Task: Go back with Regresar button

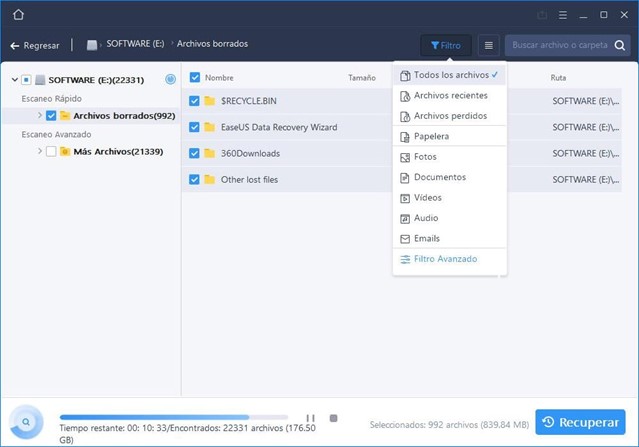Action: 35,45
